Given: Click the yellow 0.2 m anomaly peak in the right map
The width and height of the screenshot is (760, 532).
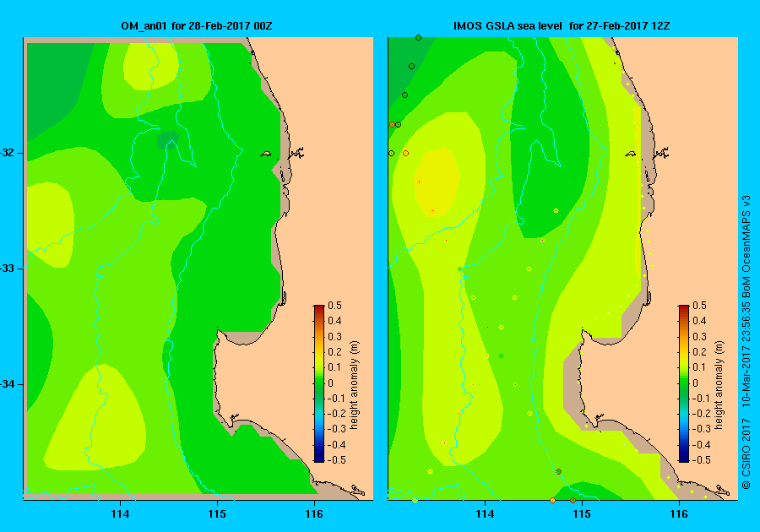Looking at the screenshot, I should pos(437,182).
